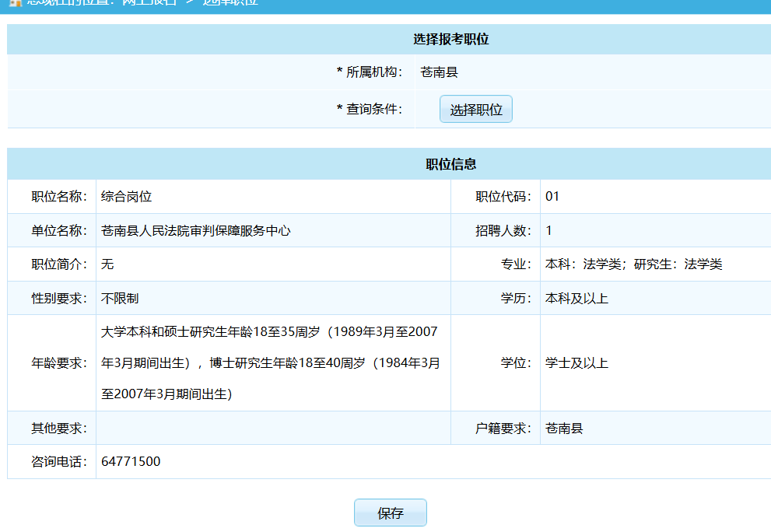Click the 不限制 gender requirement value
Viewport: 771px width, 532px height.
click(120, 299)
